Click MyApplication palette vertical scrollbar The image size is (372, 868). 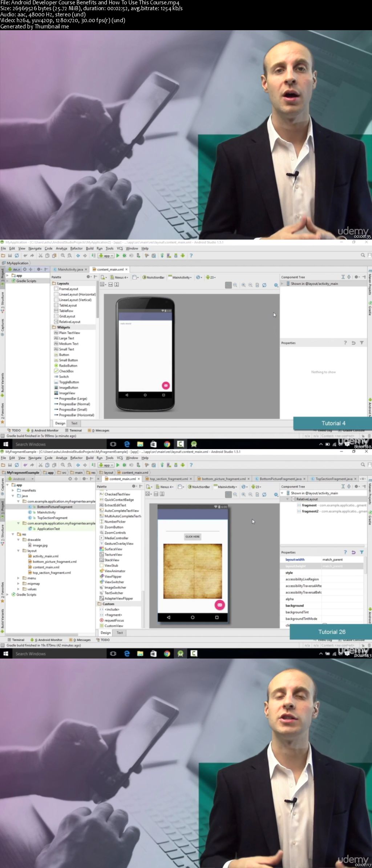pyautogui.click(x=97, y=299)
